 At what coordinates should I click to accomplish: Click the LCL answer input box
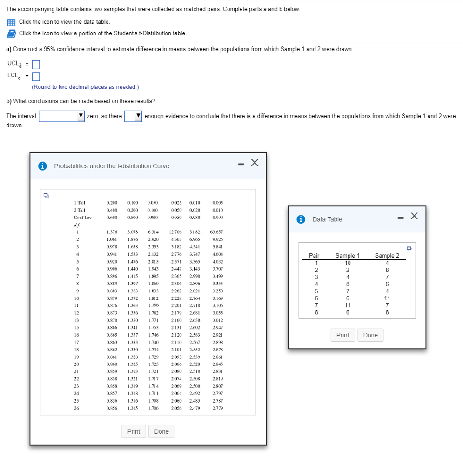point(36,76)
